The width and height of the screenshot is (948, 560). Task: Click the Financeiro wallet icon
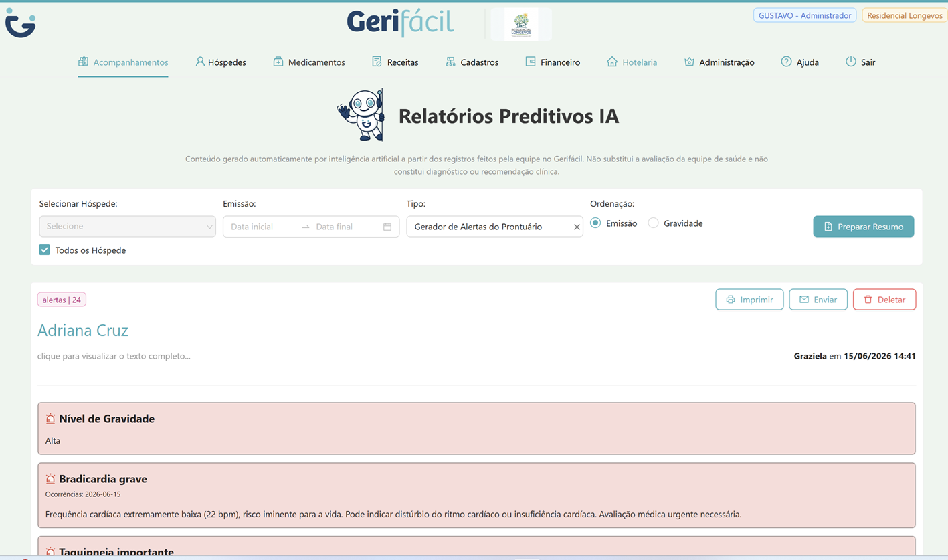pyautogui.click(x=531, y=62)
